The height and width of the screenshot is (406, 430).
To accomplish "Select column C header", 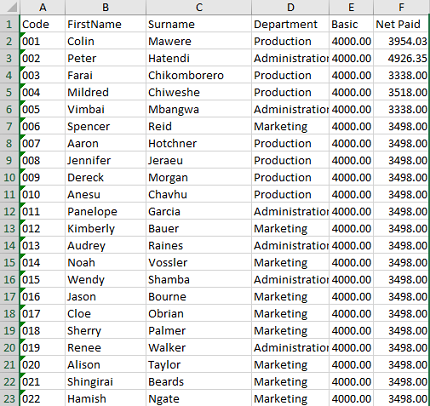I will [199, 7].
